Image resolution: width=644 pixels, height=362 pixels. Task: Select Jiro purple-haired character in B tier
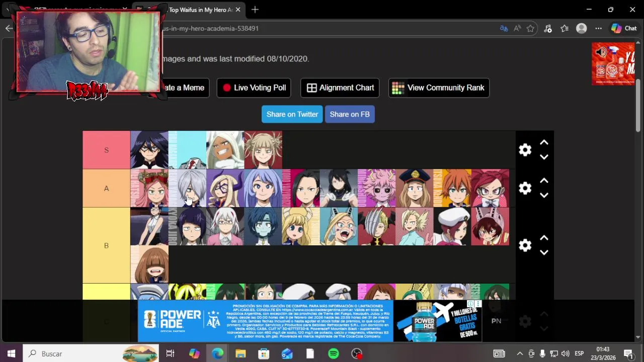(x=187, y=226)
